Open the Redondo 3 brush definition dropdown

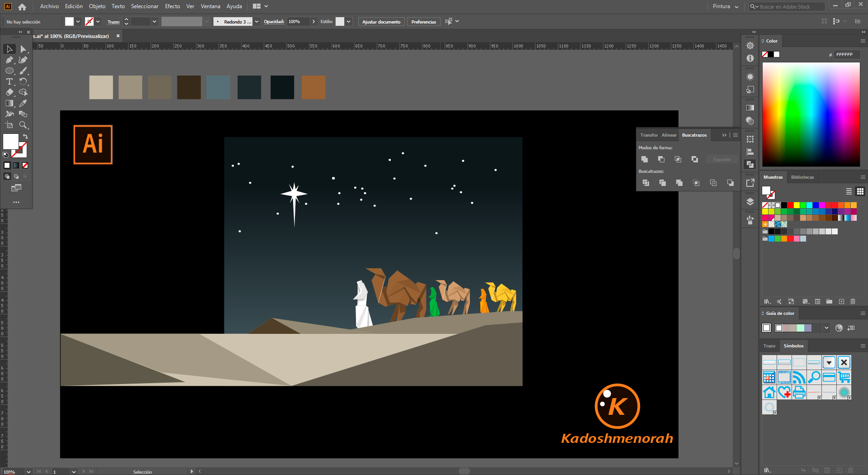pos(257,21)
